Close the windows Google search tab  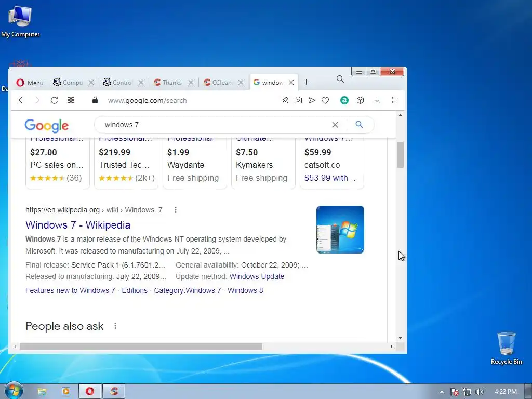point(291,83)
